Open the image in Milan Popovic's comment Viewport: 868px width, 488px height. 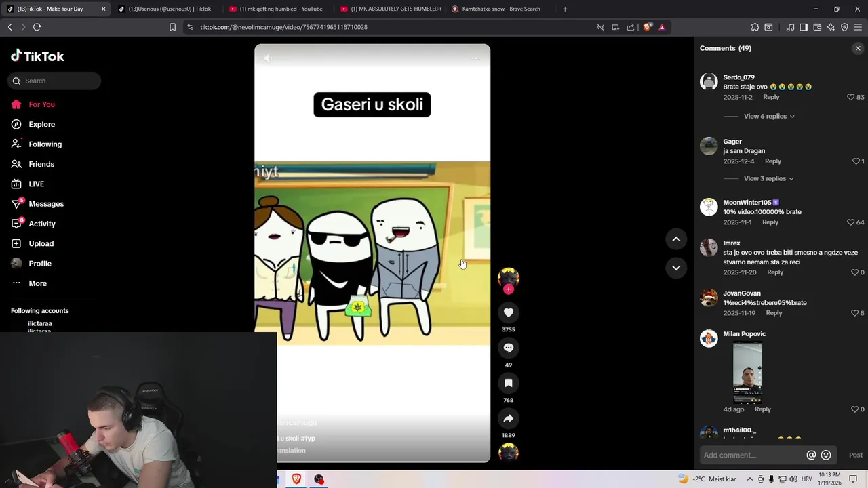coord(747,372)
